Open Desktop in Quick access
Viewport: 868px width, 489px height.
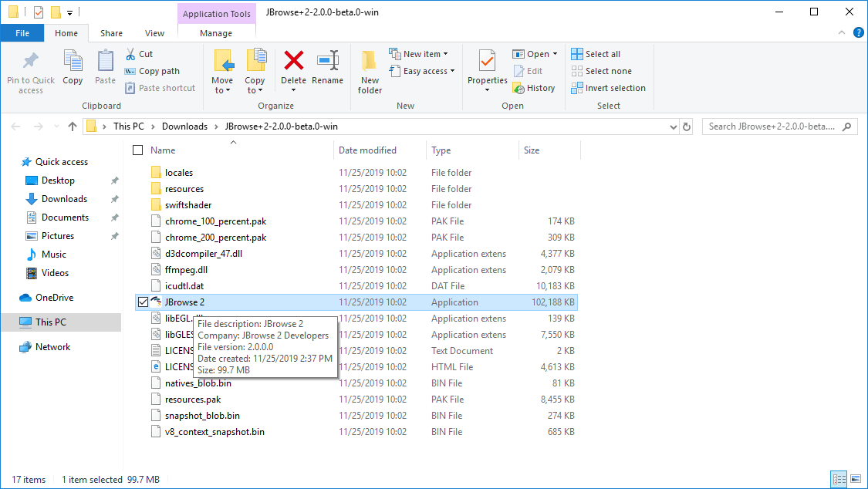point(58,180)
